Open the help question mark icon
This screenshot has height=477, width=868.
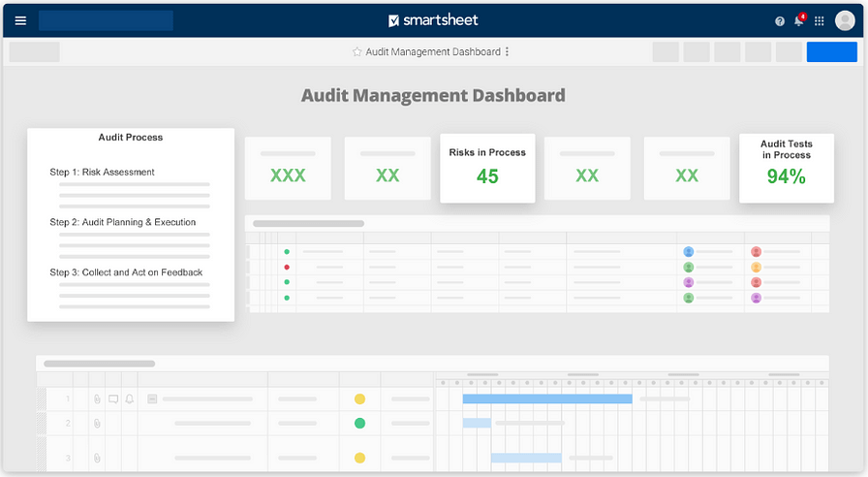[780, 21]
